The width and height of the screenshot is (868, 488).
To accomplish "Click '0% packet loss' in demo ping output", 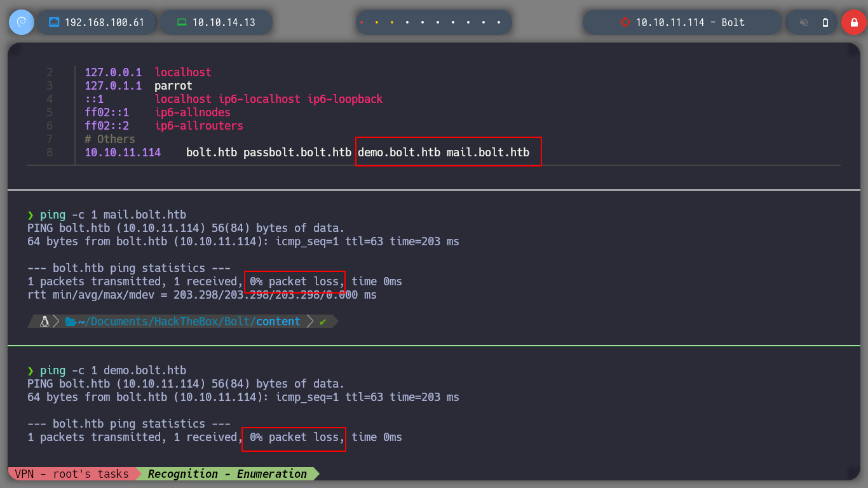I will coord(294,437).
